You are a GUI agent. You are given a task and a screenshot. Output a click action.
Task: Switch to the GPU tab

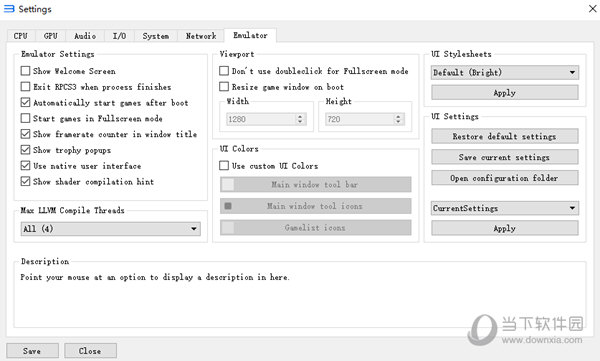(x=51, y=36)
